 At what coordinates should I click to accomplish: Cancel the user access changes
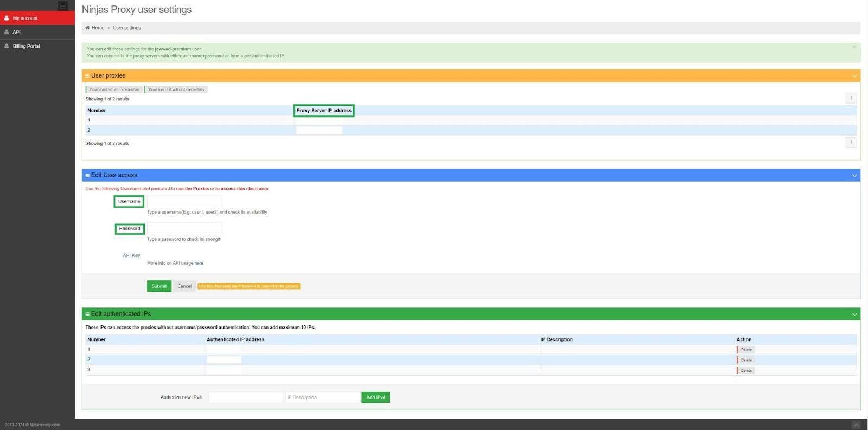184,286
